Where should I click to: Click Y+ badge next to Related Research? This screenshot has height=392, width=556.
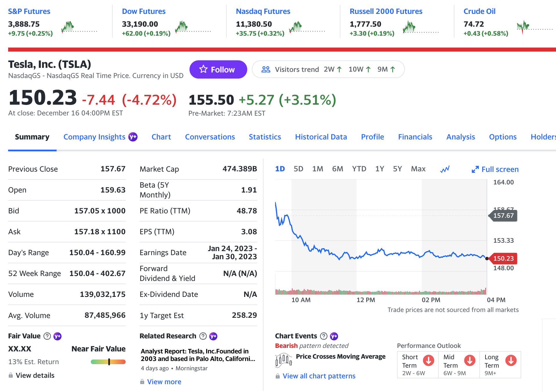tap(213, 336)
